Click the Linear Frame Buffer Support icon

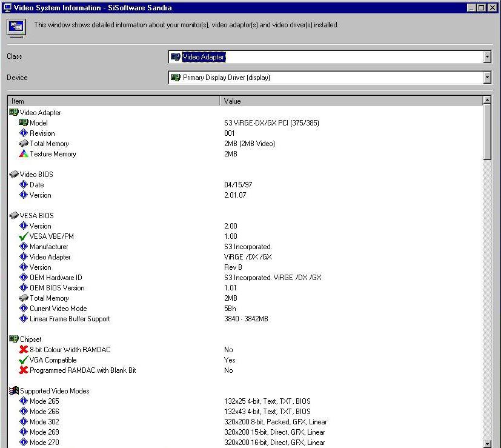coord(24,318)
